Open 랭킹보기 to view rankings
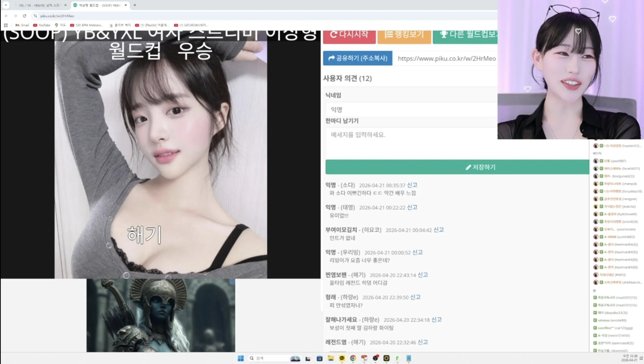 pos(404,35)
